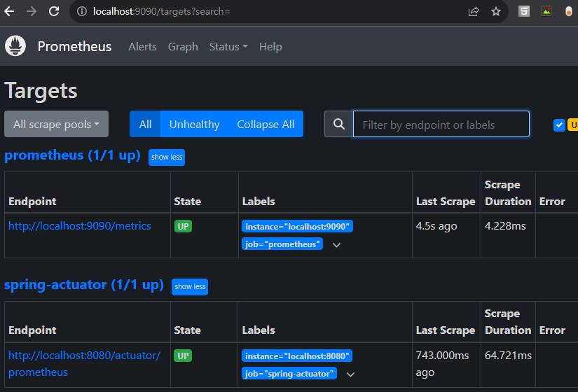Open the Alerts page
The image size is (578, 392).
[x=142, y=47]
